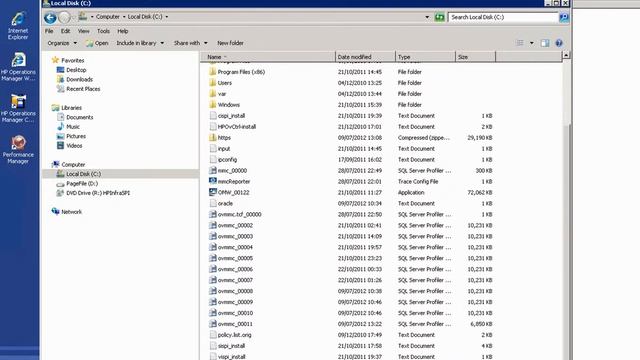The height and width of the screenshot is (360, 640).
Task: Expand the address bar history dropdown
Action: [427, 17]
